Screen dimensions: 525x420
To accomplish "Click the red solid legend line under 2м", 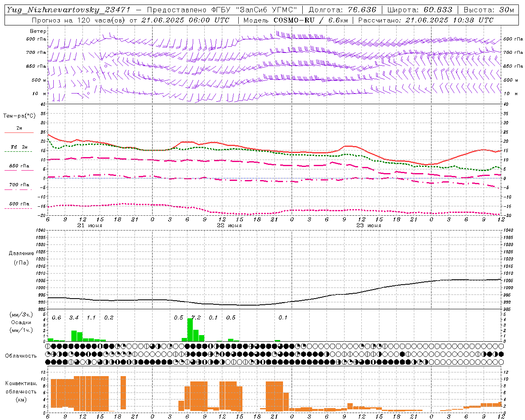I will click(19, 132).
